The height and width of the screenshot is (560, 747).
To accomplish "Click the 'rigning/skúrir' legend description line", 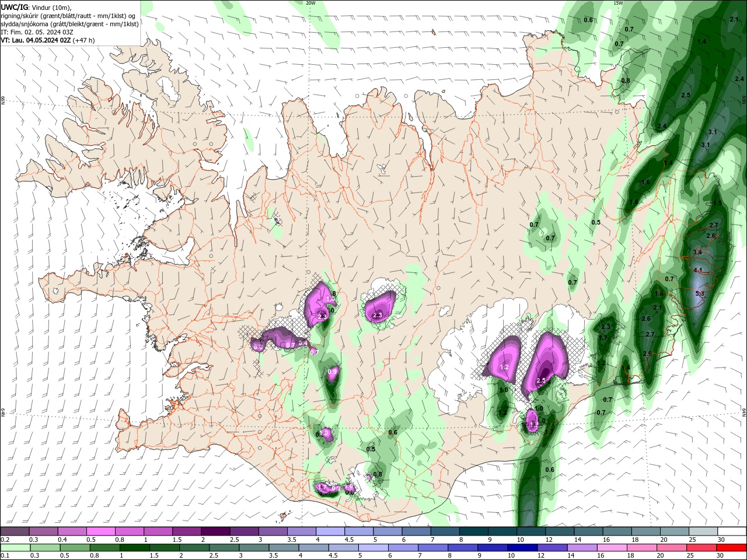I will point(68,16).
